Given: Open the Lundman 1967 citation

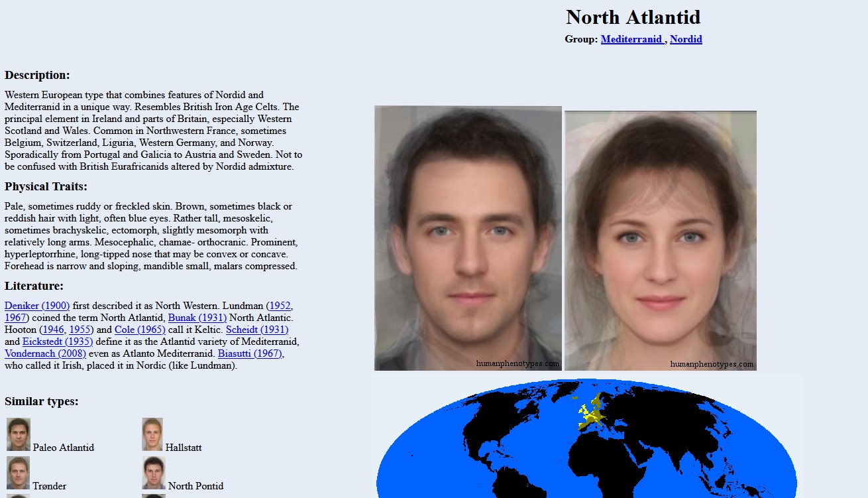Looking at the screenshot, I should click(x=15, y=318).
